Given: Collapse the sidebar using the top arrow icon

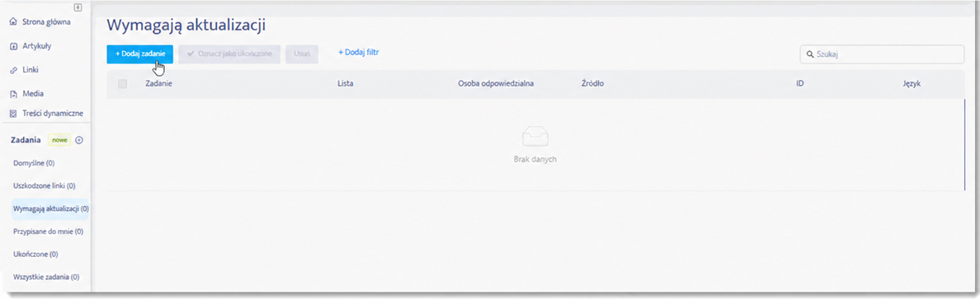Looking at the screenshot, I should click(78, 7).
